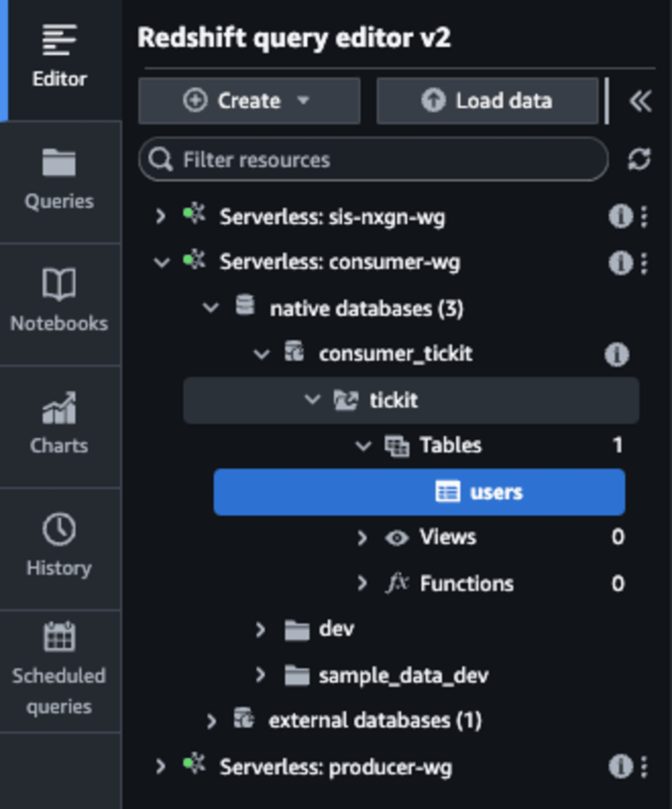Collapse native databases (3) group
This screenshot has height=809, width=672.
pyautogui.click(x=211, y=308)
